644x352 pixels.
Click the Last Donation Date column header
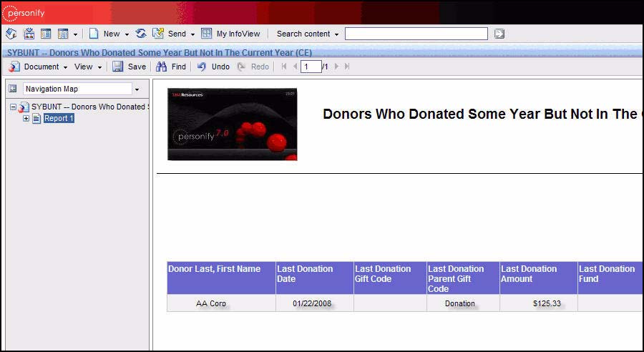click(315, 278)
